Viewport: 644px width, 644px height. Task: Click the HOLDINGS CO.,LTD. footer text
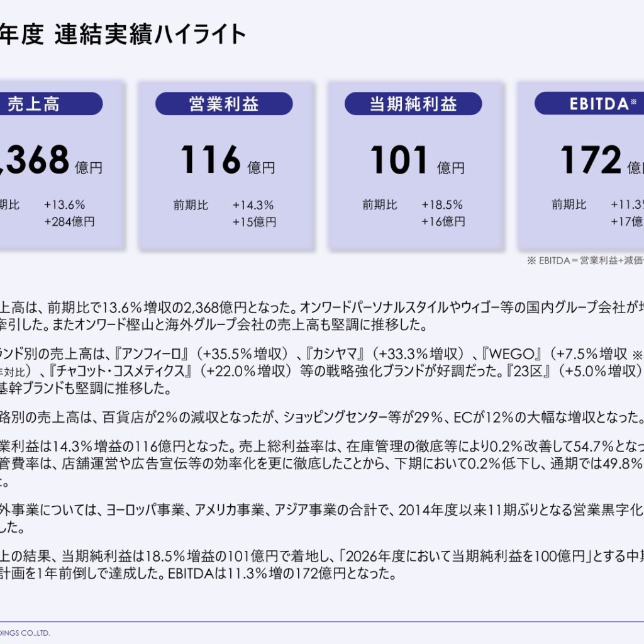(x=25, y=633)
